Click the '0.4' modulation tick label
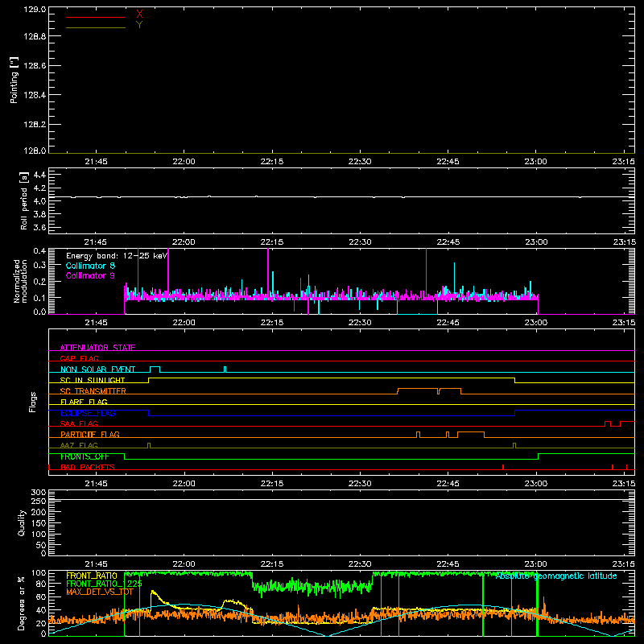Image resolution: width=644 pixels, height=644 pixels. [x=39, y=251]
